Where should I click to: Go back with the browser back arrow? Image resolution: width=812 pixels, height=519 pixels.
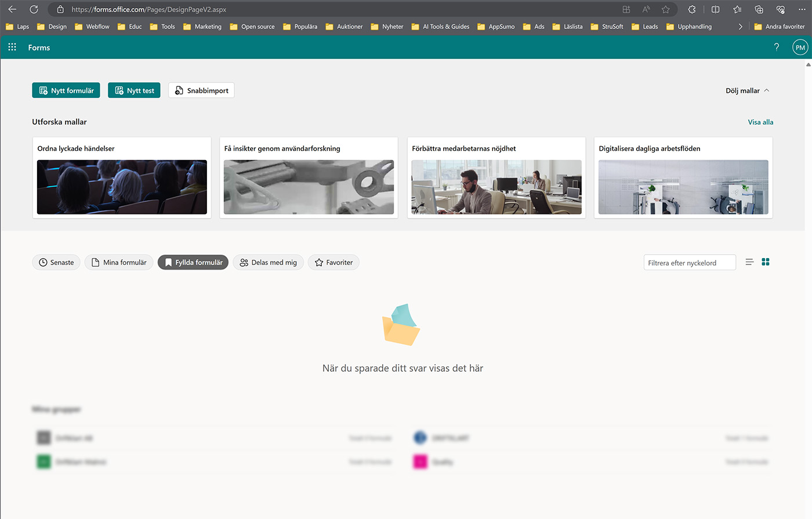coord(12,9)
